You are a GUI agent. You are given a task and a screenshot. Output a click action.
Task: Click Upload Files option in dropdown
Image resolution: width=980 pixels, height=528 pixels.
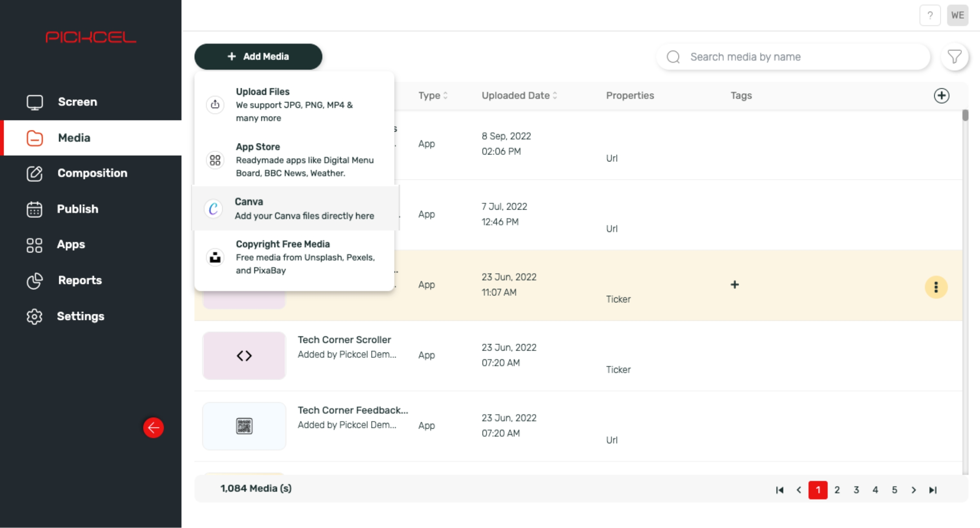(294, 105)
